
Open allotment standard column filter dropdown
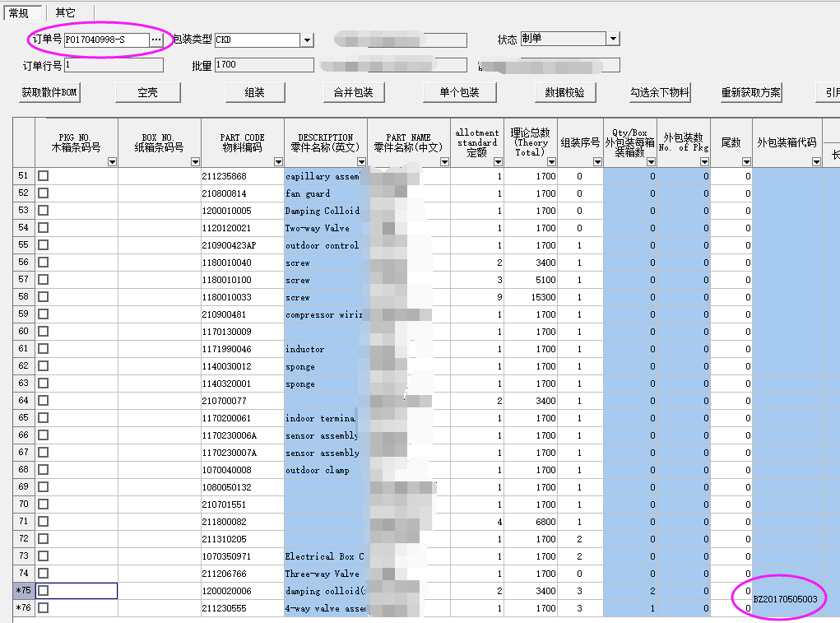coord(499,162)
